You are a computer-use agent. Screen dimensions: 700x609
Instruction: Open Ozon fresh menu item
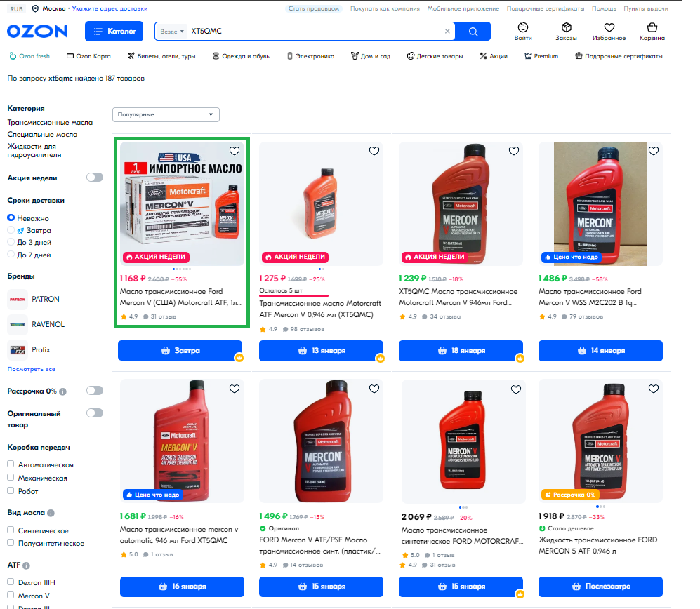(29, 56)
